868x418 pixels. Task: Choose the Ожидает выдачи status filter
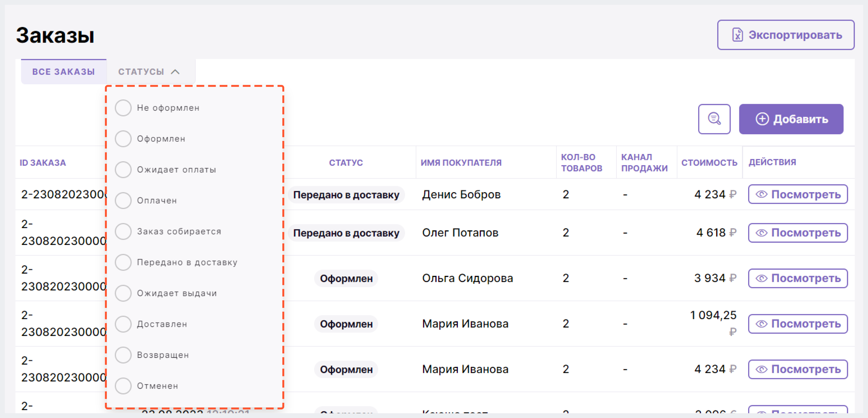(x=123, y=293)
